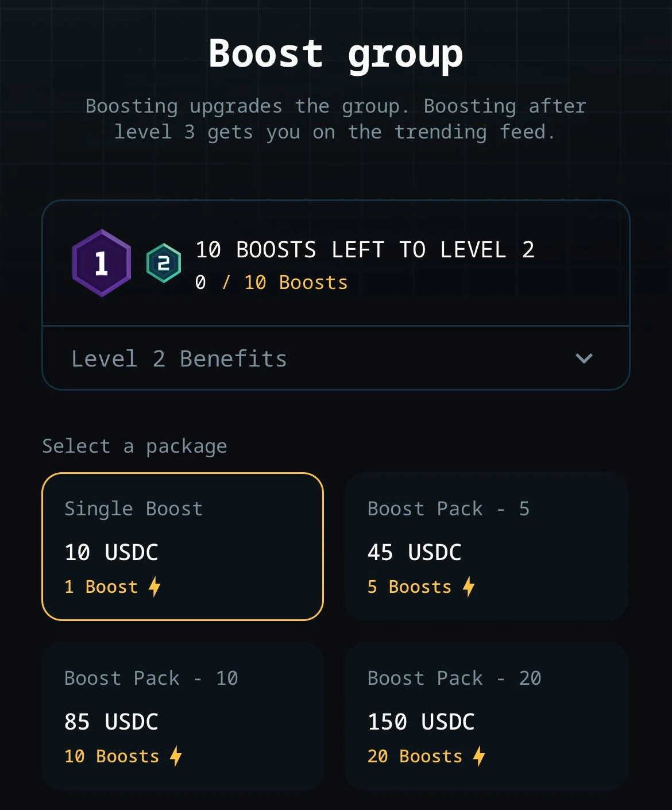Screen dimensions: 672x810
Task: Click the lightning bolt next to 10 Boosts
Action: click(x=175, y=756)
